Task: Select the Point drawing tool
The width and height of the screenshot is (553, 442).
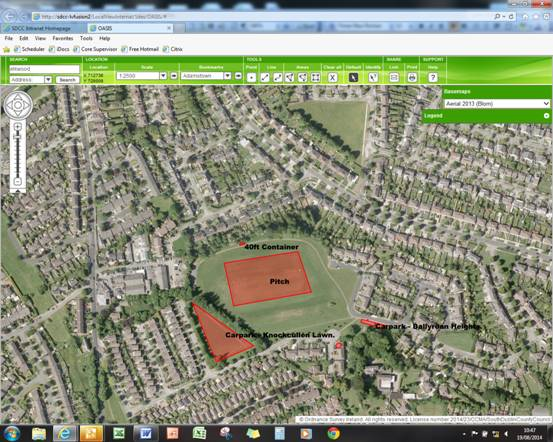Action: click(251, 78)
